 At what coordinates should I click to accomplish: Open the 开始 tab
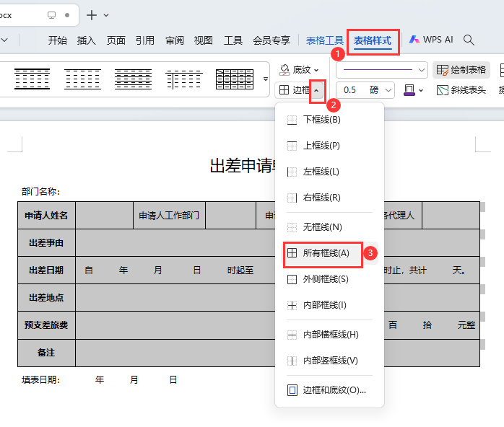[58, 40]
